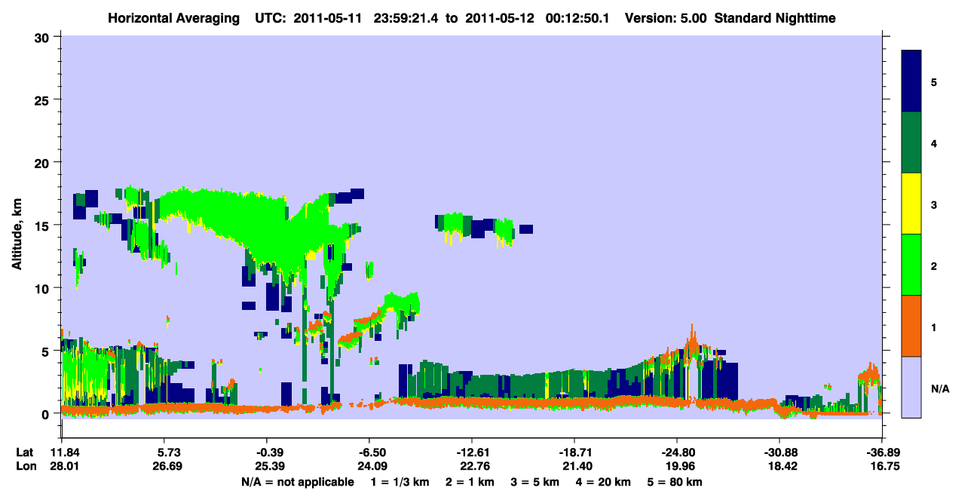Click the orange colorbar segment 1
This screenshot has width=980, height=503.
[912, 326]
